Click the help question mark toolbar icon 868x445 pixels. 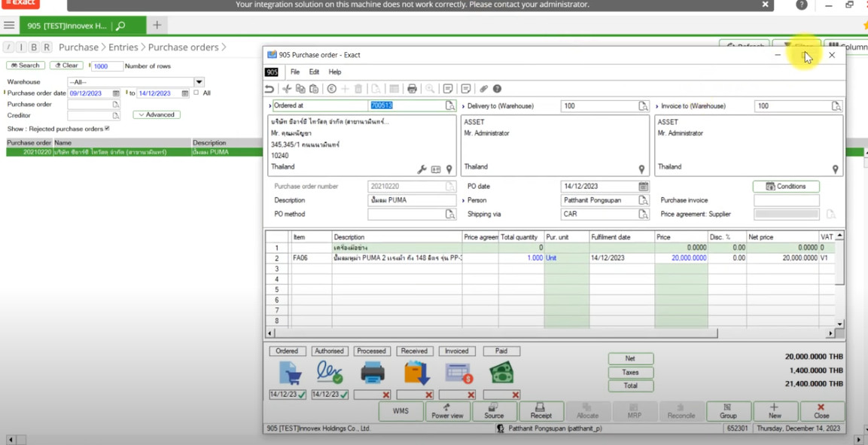click(x=497, y=89)
